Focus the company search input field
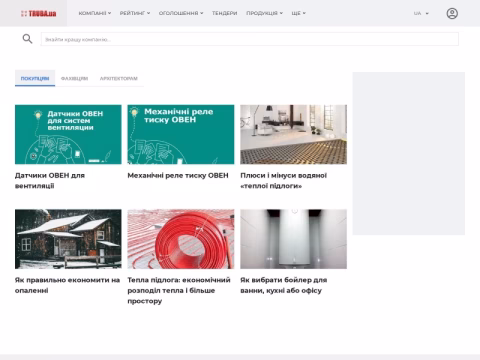The height and width of the screenshot is (360, 480). 250,39
